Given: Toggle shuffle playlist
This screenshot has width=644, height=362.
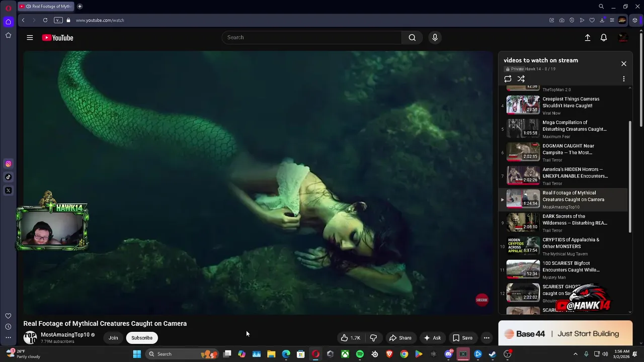Looking at the screenshot, I should (521, 79).
